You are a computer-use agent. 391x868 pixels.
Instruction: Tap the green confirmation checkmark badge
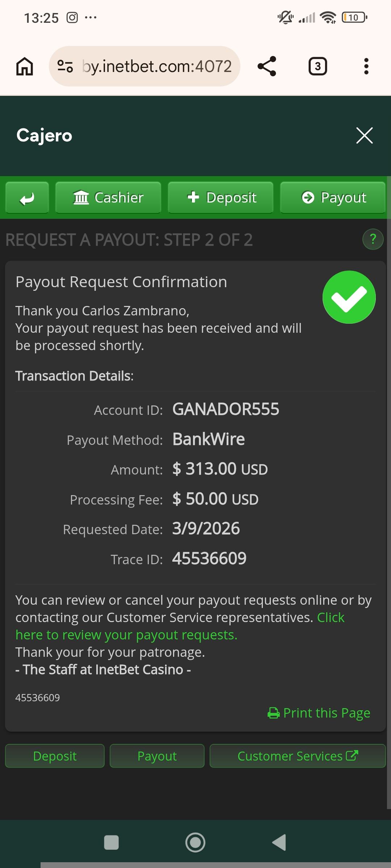[x=349, y=297]
